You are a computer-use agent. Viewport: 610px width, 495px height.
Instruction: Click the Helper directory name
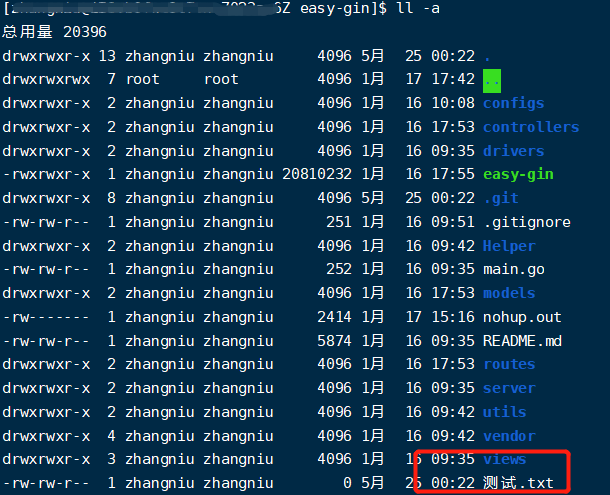[x=509, y=246]
